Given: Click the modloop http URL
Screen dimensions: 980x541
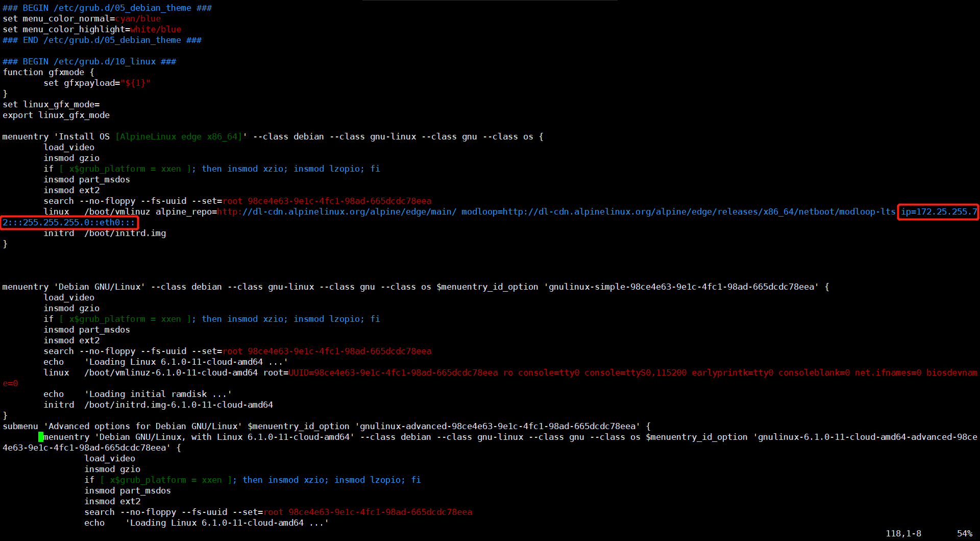Looking at the screenshot, I should coord(699,211).
